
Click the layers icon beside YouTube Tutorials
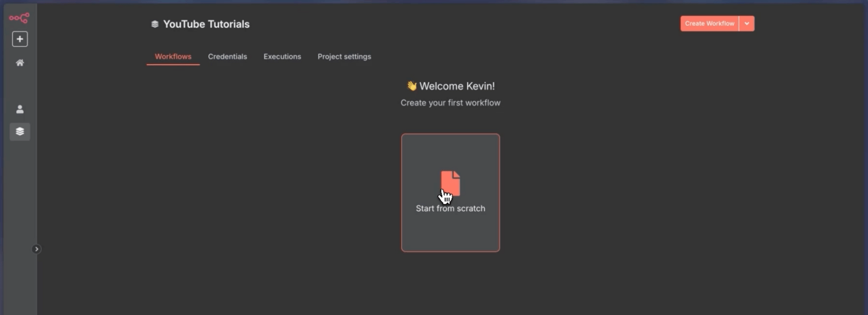tap(155, 24)
